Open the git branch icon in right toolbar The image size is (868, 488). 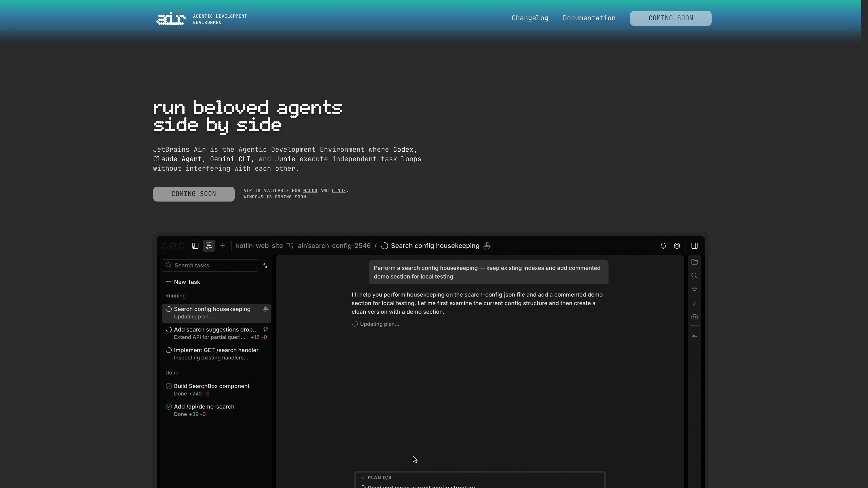coord(694,289)
